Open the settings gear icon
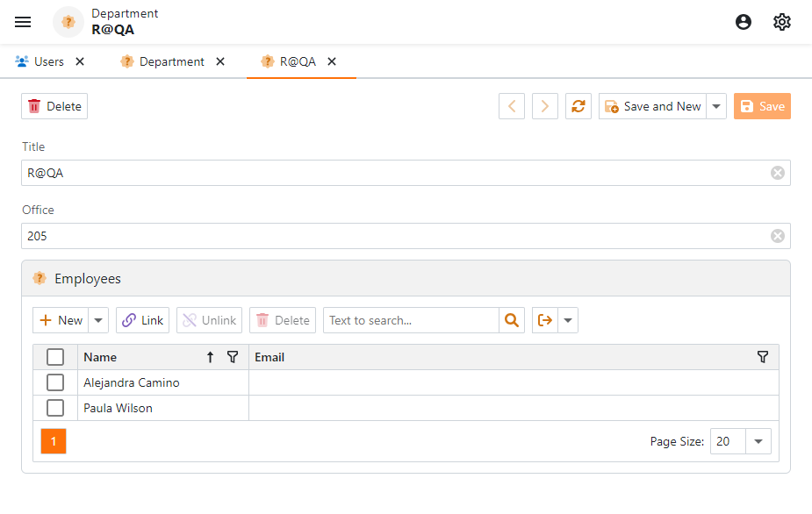Viewport: 812px width, 514px height. (x=782, y=22)
